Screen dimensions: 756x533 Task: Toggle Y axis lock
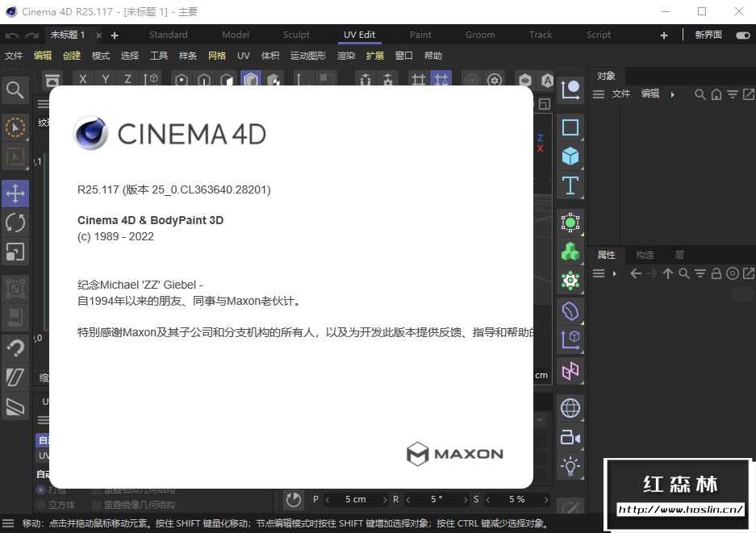pyautogui.click(x=106, y=79)
